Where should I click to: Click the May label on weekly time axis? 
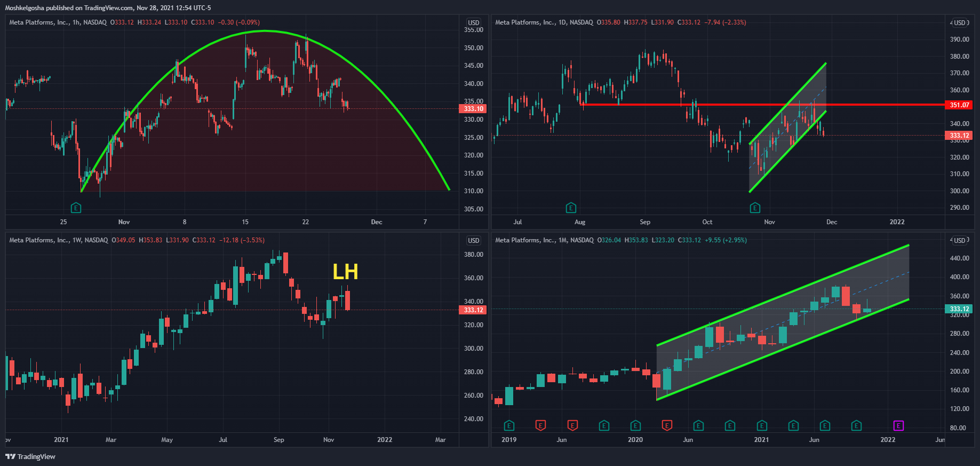[167, 439]
